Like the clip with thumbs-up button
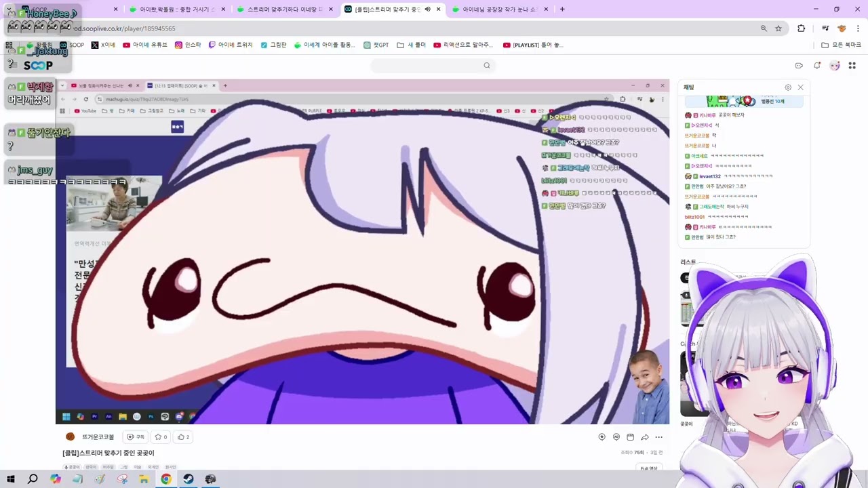Image resolution: width=868 pixels, height=488 pixels. (184, 437)
